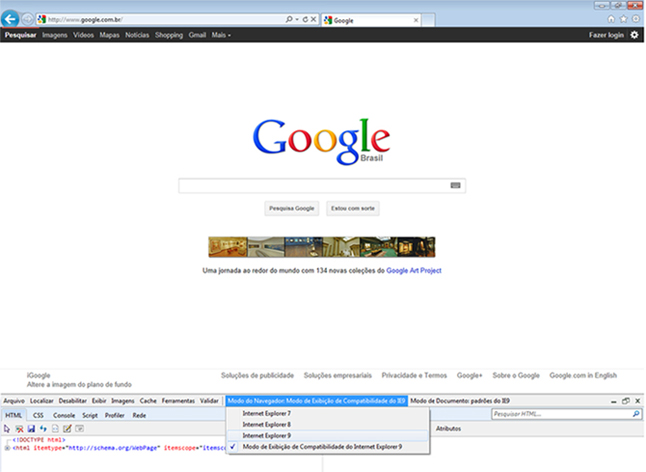Click the Pesquisa Google button
Viewport: 646px width, 472px height.
point(292,208)
